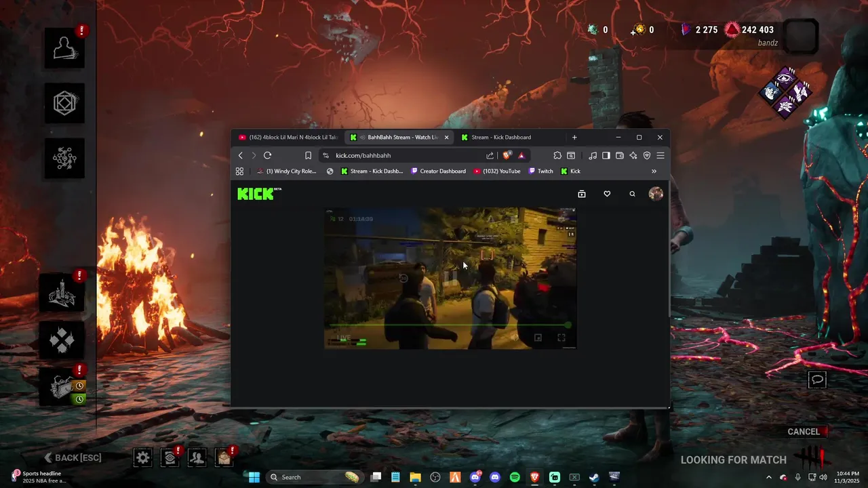Image resolution: width=868 pixels, height=488 pixels.
Task: Open Kick search magnifier icon
Action: click(x=632, y=194)
